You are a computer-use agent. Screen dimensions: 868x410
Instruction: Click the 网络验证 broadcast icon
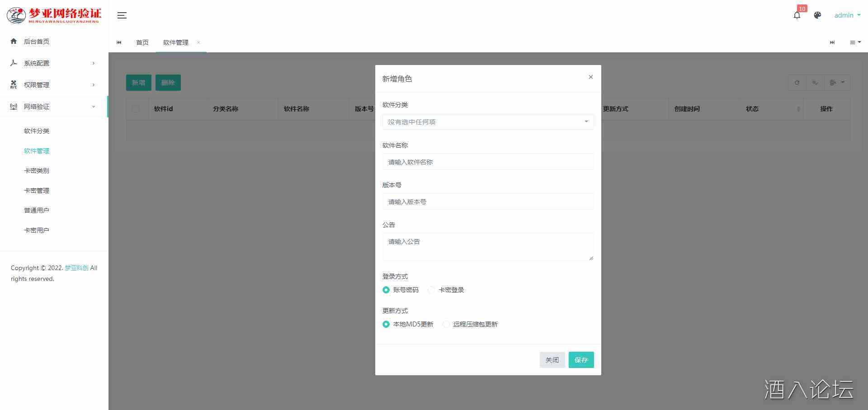[x=14, y=107]
